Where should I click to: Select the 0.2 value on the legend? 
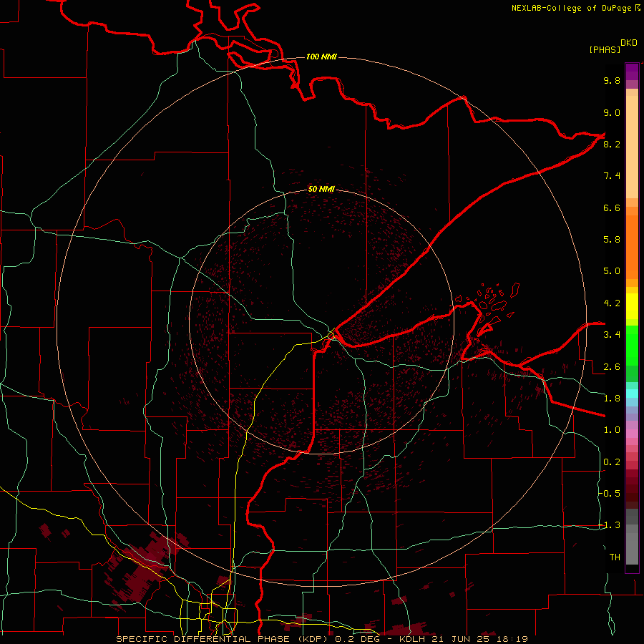tap(612, 462)
